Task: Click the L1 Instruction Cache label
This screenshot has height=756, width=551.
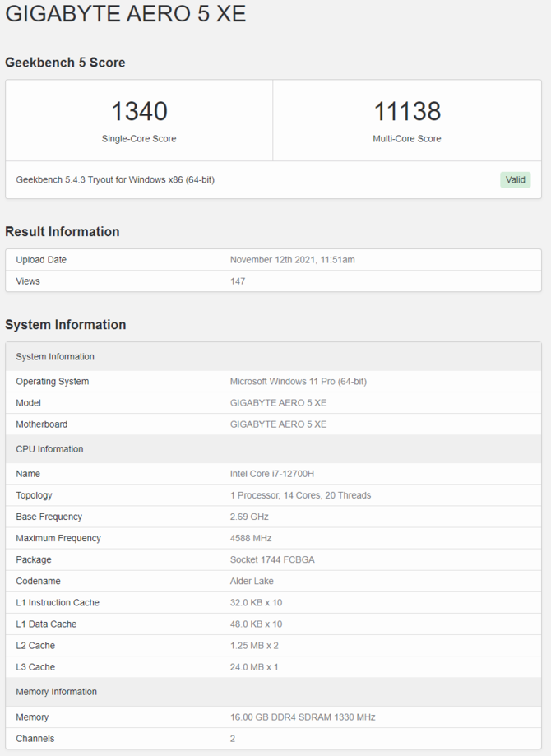Action: pos(58,603)
